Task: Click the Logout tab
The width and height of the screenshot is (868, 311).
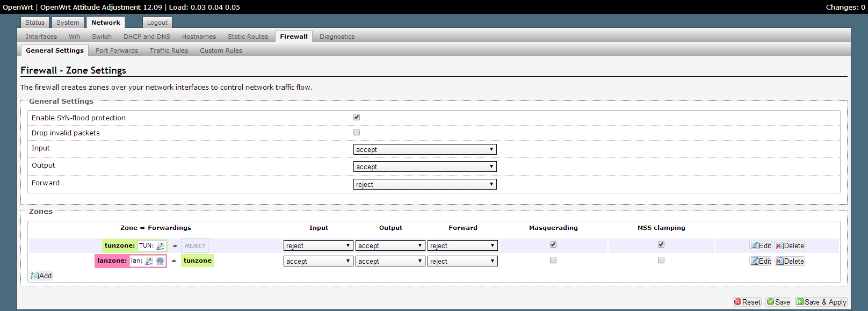Action: coord(157,23)
